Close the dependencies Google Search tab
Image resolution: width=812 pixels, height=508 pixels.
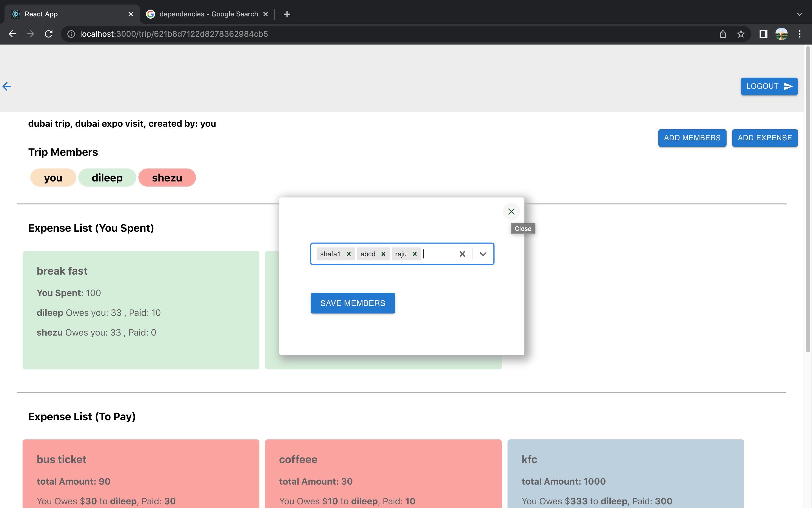[x=265, y=14]
